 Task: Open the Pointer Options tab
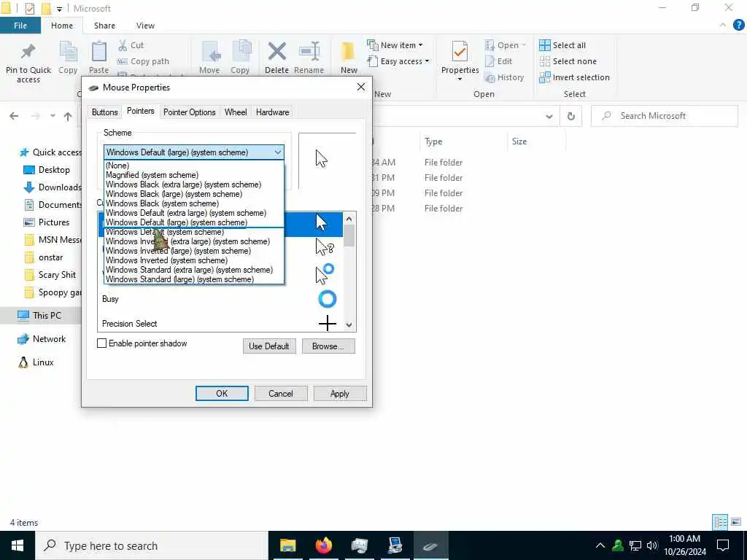189,112
